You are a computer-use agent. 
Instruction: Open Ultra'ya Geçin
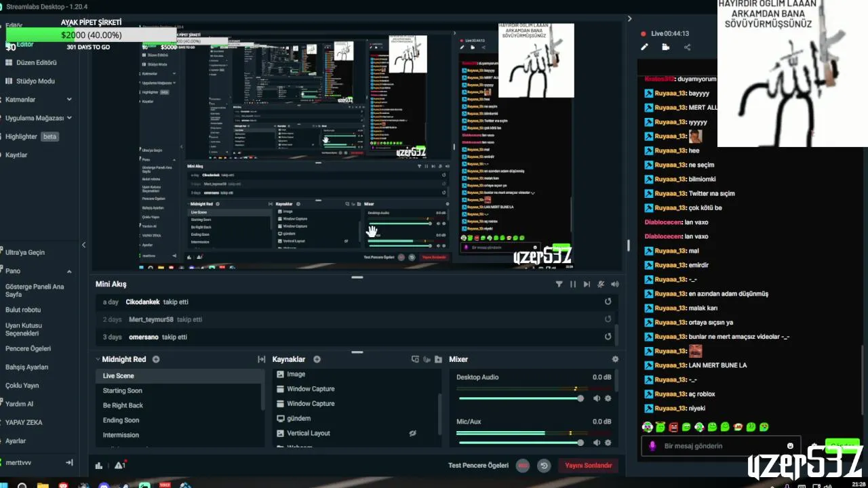(x=24, y=252)
